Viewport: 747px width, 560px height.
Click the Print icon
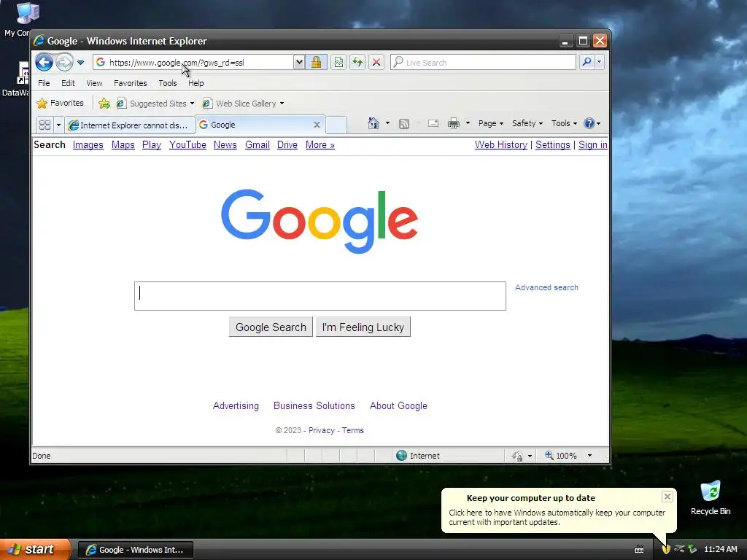(x=454, y=123)
